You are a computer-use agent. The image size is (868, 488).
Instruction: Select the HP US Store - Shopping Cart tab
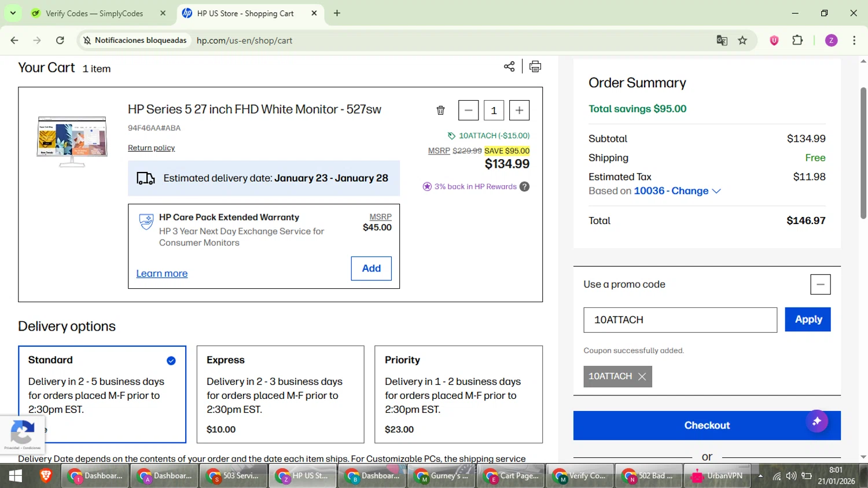coord(245,13)
